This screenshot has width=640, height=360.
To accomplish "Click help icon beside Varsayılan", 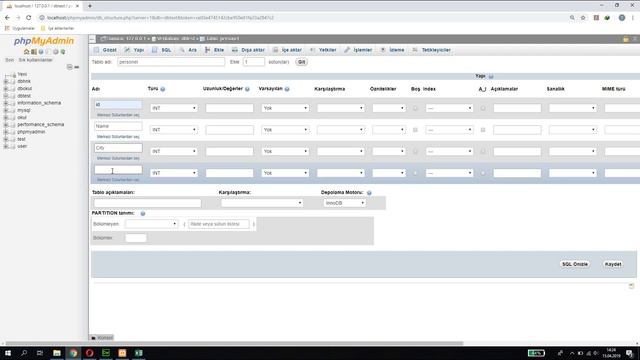I will (x=287, y=89).
